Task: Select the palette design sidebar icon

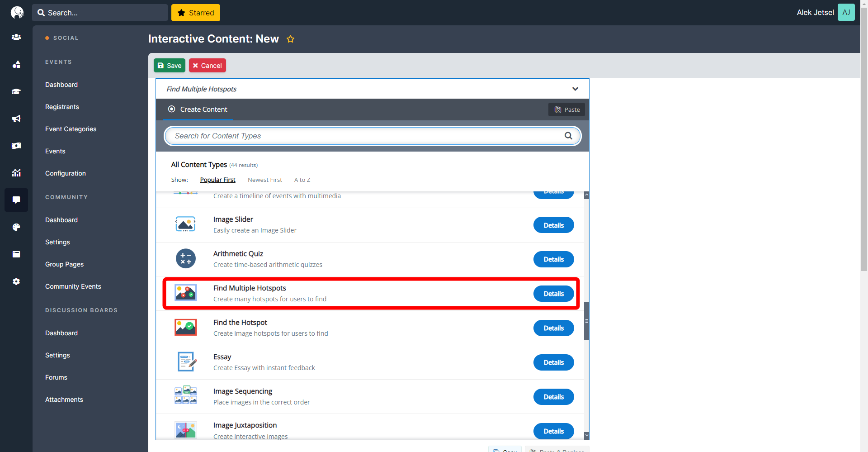Action: (x=16, y=227)
